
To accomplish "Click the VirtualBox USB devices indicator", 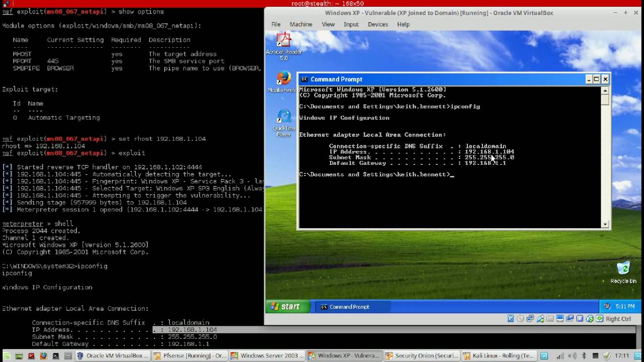I will pos(540,318).
